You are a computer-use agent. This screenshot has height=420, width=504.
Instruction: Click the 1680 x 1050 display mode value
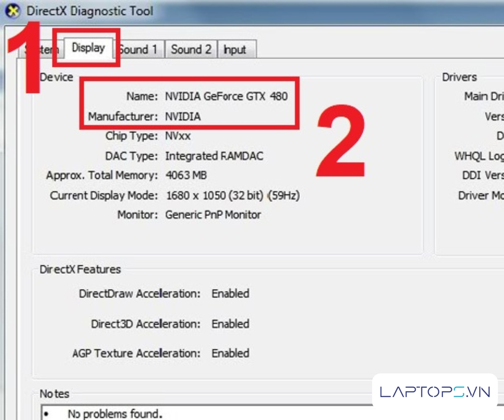[x=233, y=195]
